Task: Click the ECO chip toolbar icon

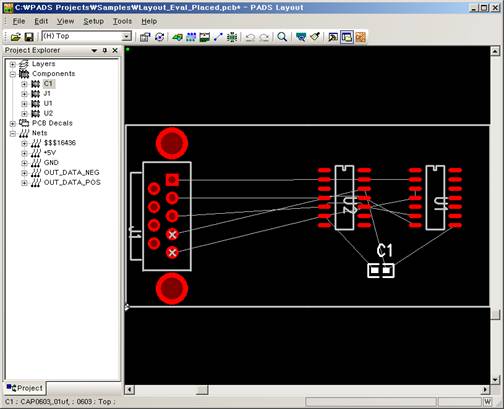Action: tap(232, 37)
